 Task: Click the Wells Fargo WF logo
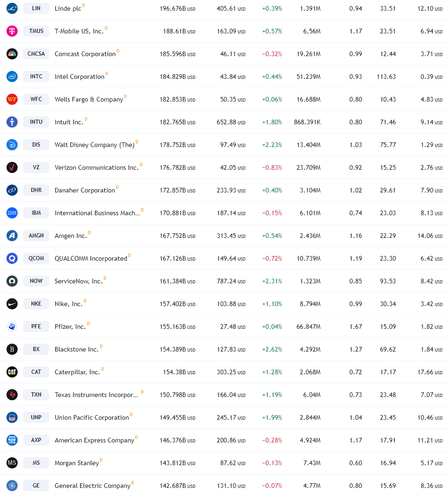click(12, 99)
